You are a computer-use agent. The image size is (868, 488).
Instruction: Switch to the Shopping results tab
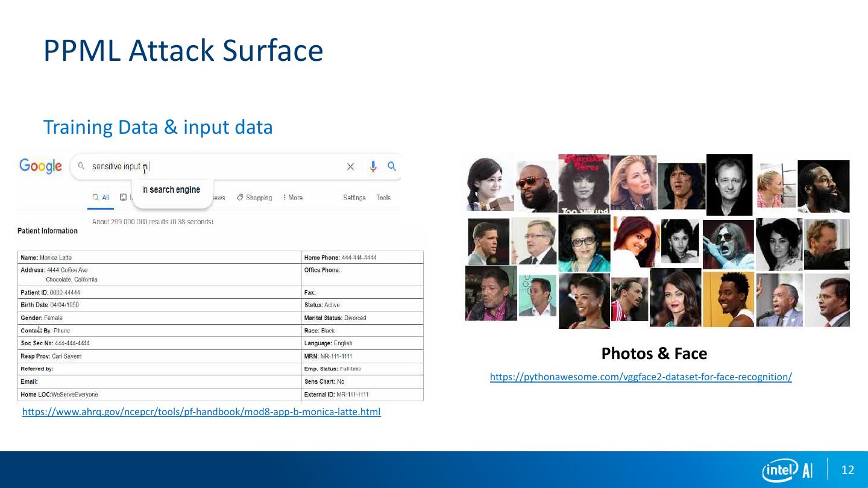(254, 198)
